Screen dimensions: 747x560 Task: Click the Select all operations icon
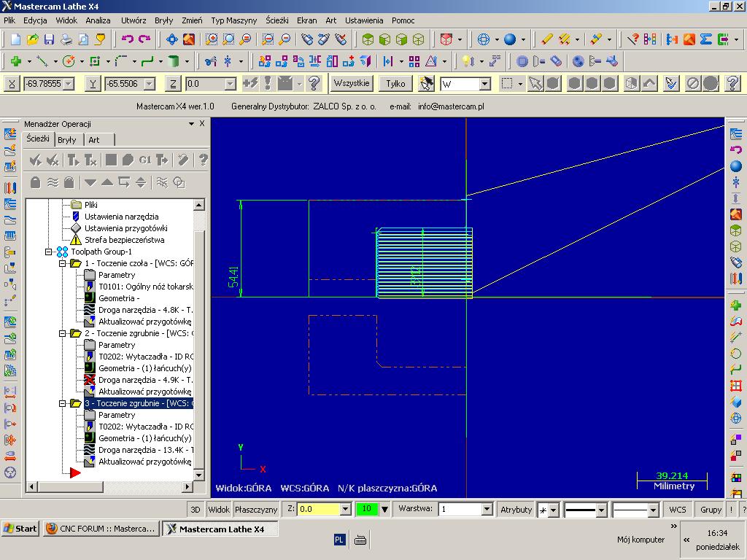click(x=35, y=160)
